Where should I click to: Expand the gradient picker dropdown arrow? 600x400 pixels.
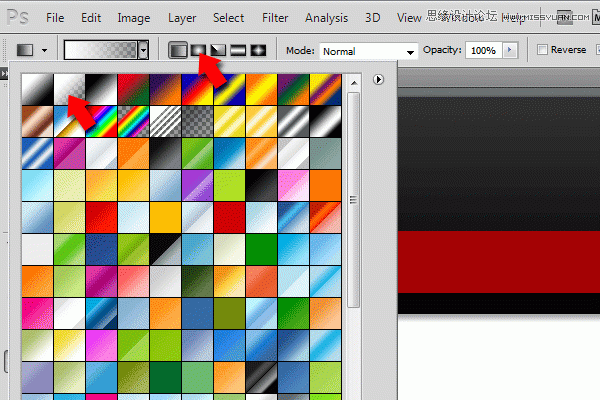click(x=144, y=50)
